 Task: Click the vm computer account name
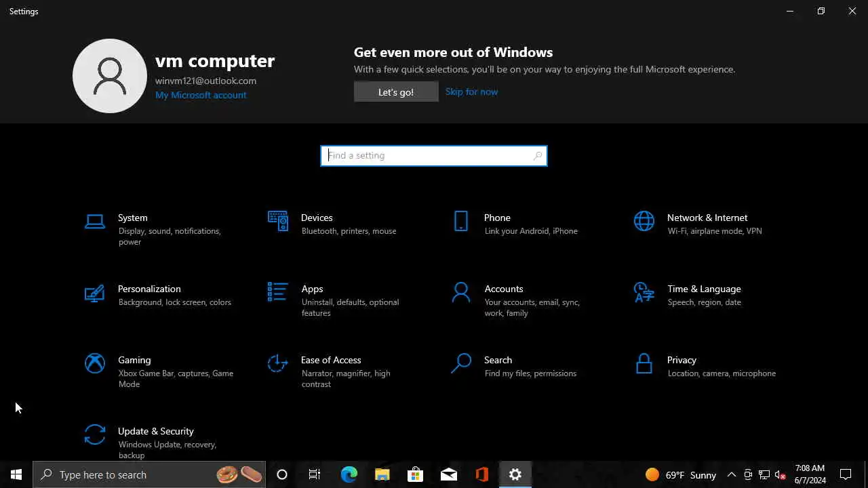pos(215,61)
